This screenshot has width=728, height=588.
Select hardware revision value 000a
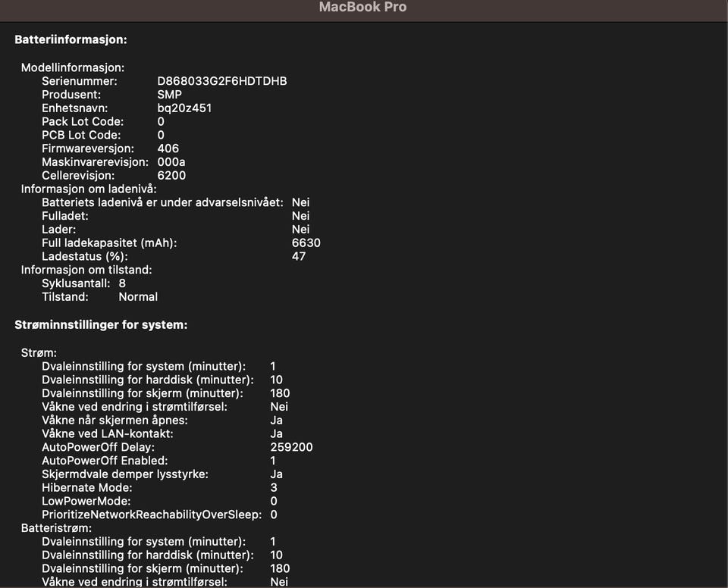click(171, 162)
